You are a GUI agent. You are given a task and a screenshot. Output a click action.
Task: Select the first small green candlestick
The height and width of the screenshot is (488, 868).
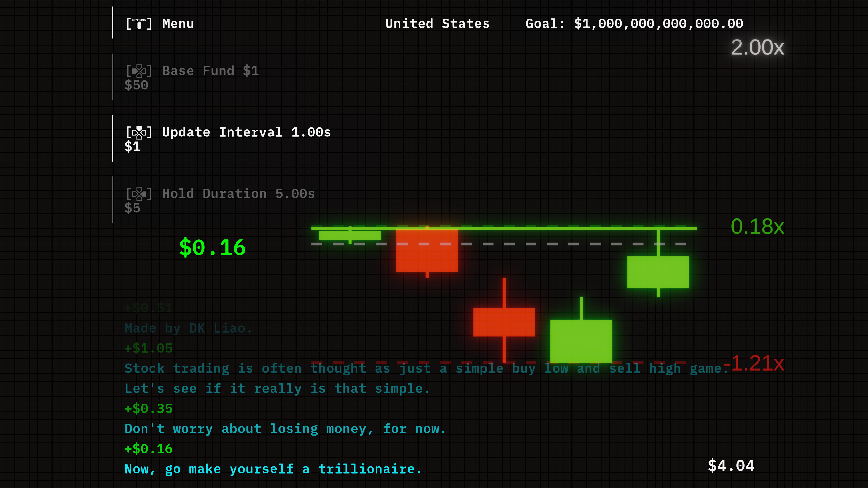(x=350, y=236)
